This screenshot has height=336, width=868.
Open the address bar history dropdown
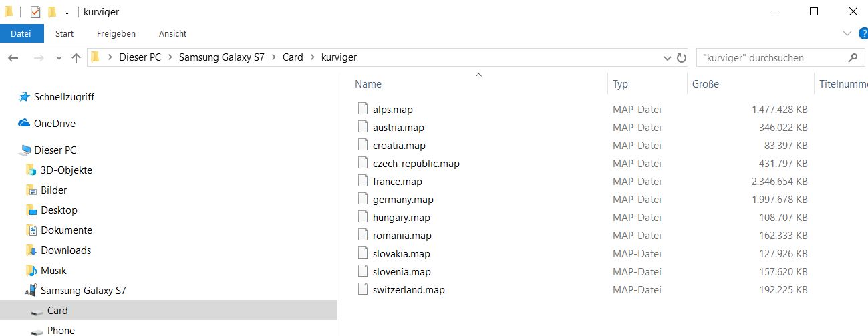tap(667, 58)
